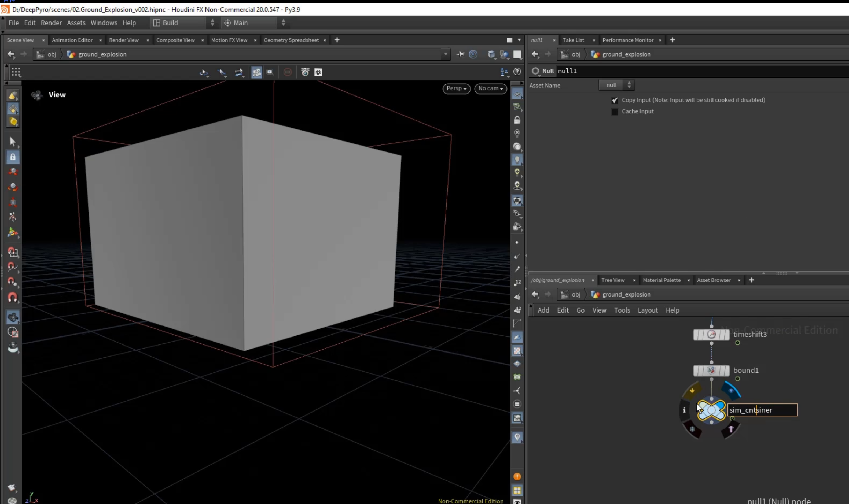Screen dimensions: 849x504
Task: Switch to the Render View tab
Action: coord(124,40)
